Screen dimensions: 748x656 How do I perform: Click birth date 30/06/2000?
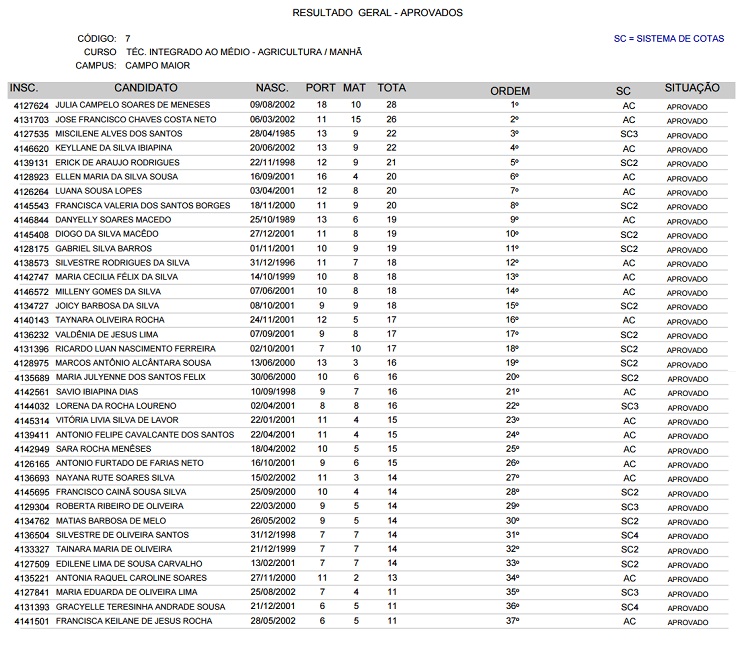pos(273,377)
